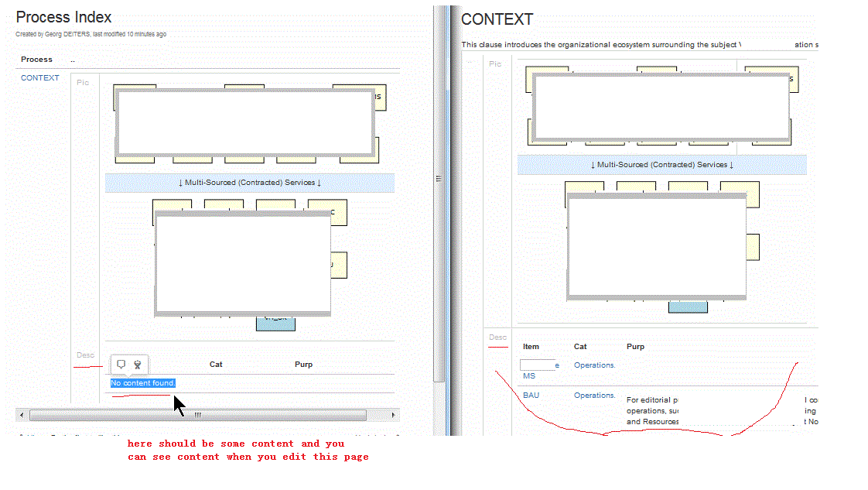
Task: Click the 'This clause introduces' intro sentence
Action: 640,45
